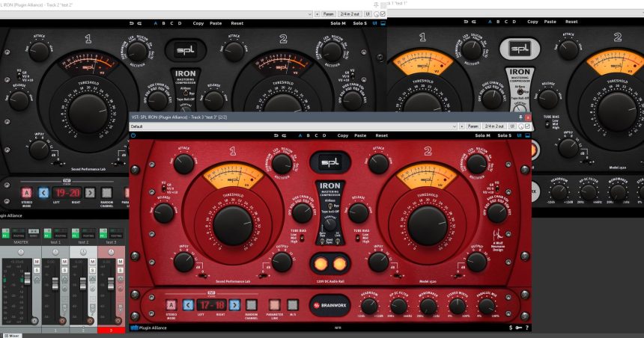Click Copy in the red plugin toolbar
The height and width of the screenshot is (338, 644).
[x=343, y=135]
